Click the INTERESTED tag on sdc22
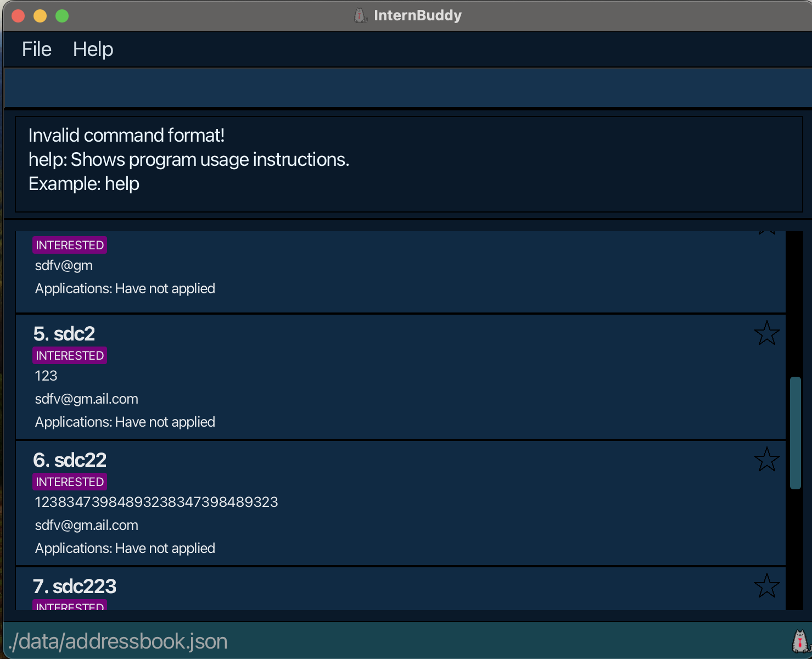The image size is (812, 659). tap(70, 482)
